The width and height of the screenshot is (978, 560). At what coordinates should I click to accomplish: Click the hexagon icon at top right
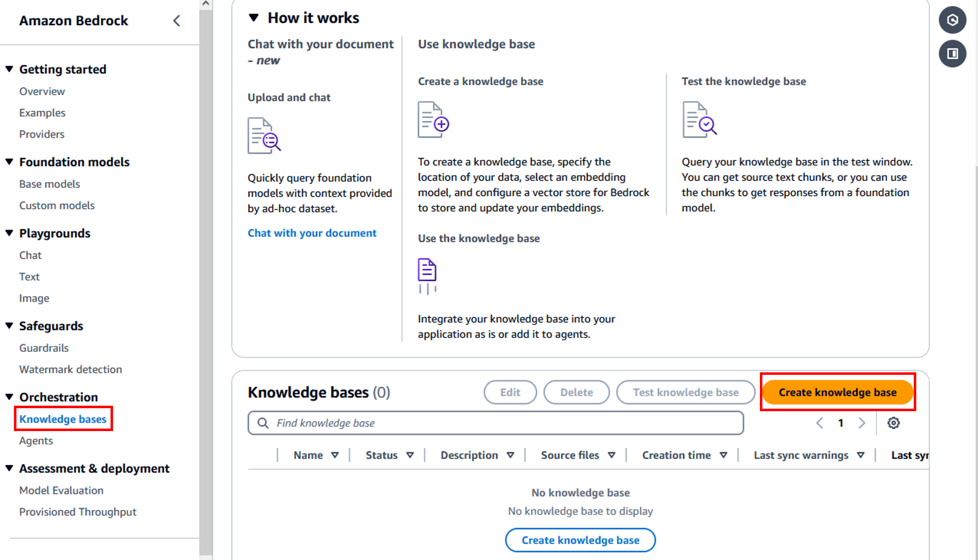(952, 20)
